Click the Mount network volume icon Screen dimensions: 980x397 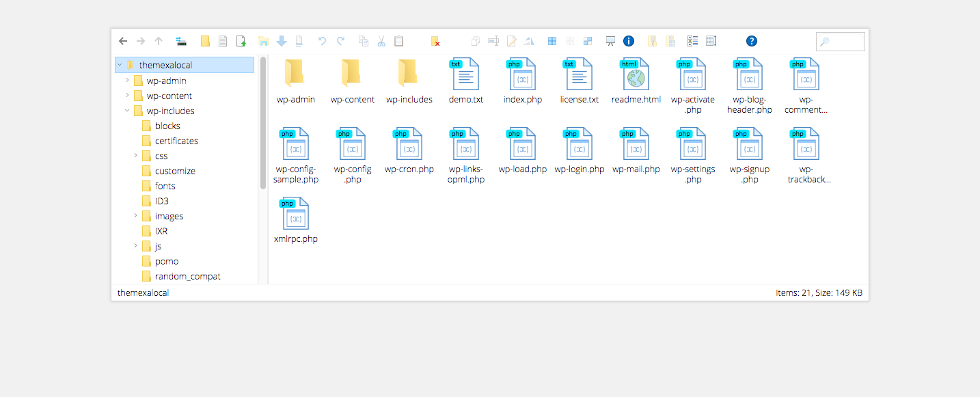[x=181, y=41]
